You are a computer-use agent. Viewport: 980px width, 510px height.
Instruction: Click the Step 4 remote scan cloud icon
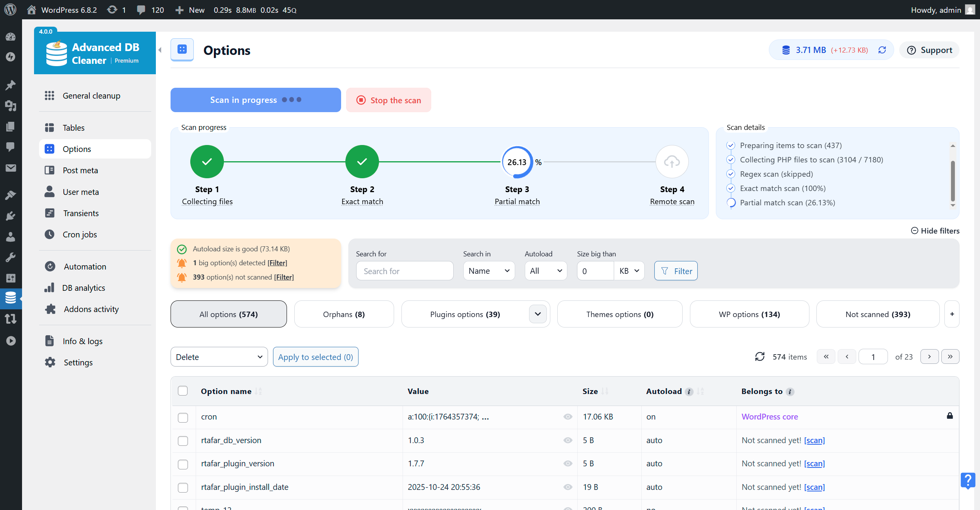click(x=672, y=162)
